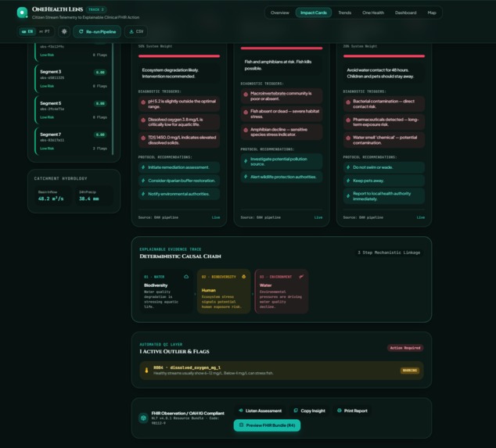Go to the Trends tab
Screen dimensions: 496x448
point(344,13)
